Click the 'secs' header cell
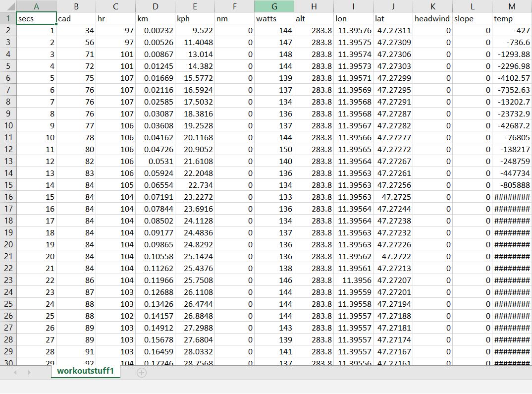Image resolution: width=532 pixels, height=394 pixels. 36,18
